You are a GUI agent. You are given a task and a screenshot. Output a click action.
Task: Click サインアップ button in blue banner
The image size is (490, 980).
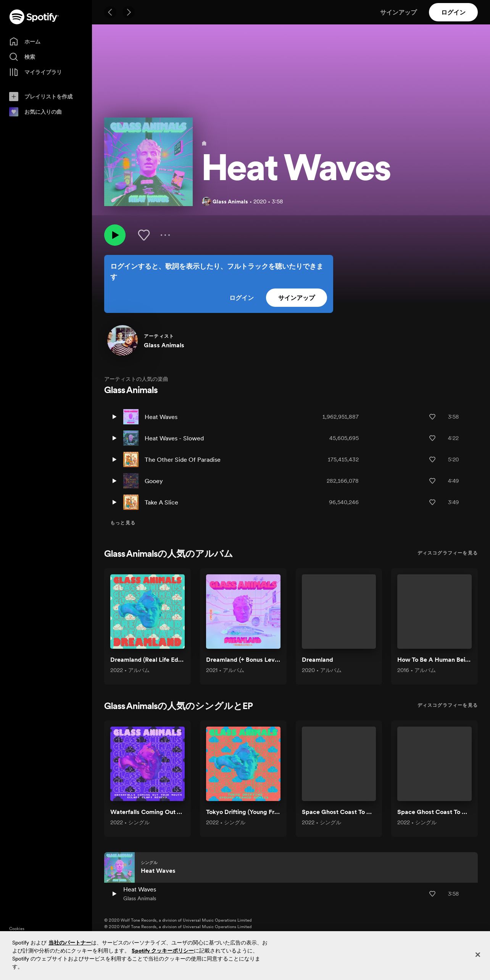click(x=297, y=298)
